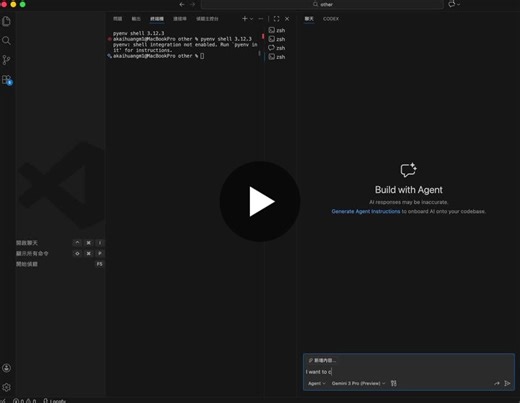The width and height of the screenshot is (520, 403).
Task: Select the 終端機 panel tab
Action: coord(157,19)
